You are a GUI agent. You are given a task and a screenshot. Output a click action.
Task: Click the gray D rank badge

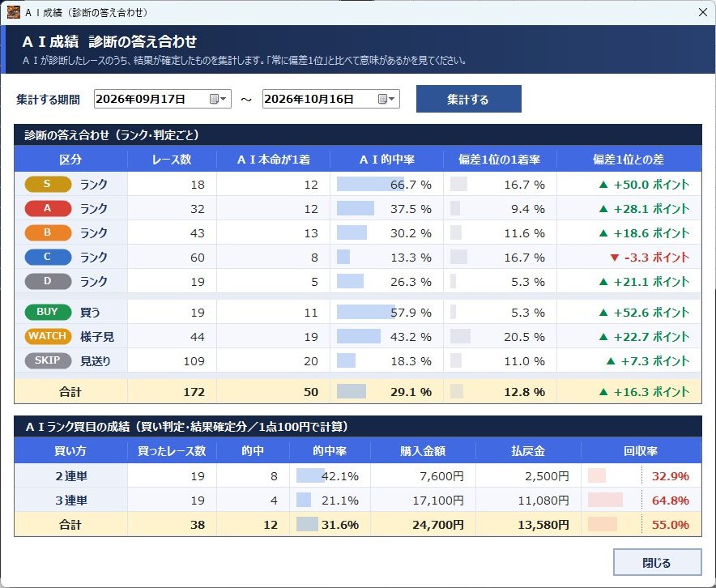coord(48,281)
